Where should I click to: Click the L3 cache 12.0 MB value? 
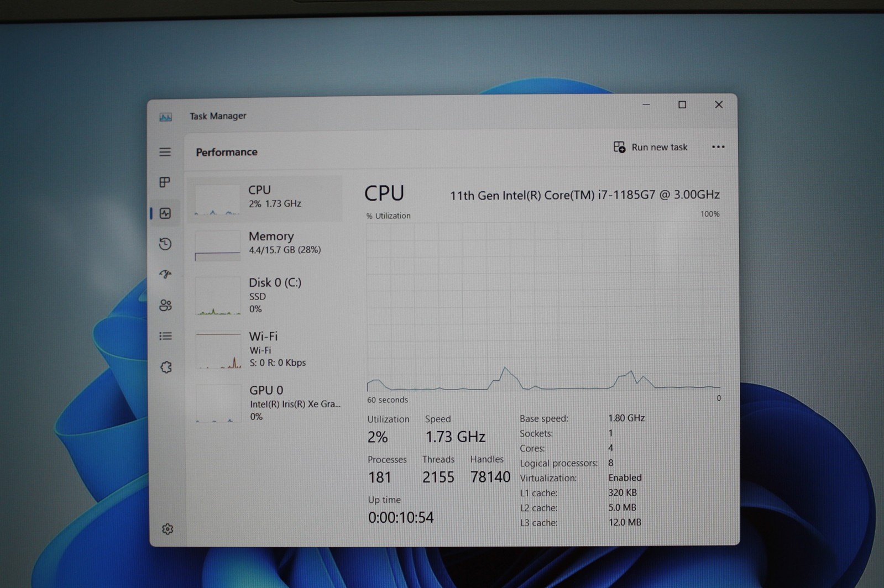click(x=625, y=522)
